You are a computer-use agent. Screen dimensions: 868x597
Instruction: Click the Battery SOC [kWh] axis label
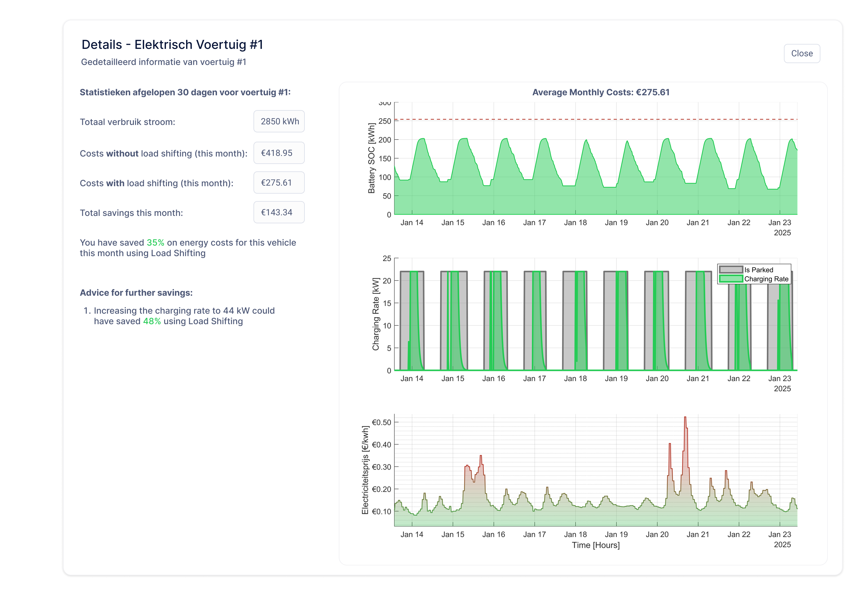[371, 158]
